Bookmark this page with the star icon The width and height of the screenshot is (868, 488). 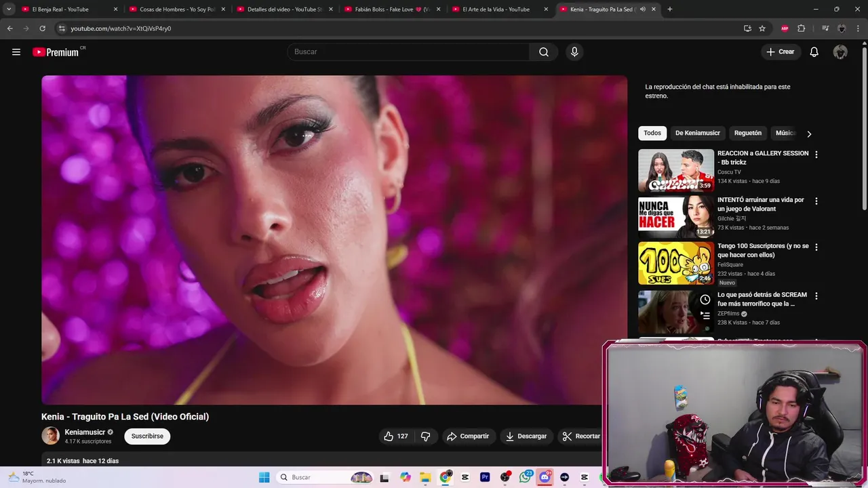[x=762, y=28]
